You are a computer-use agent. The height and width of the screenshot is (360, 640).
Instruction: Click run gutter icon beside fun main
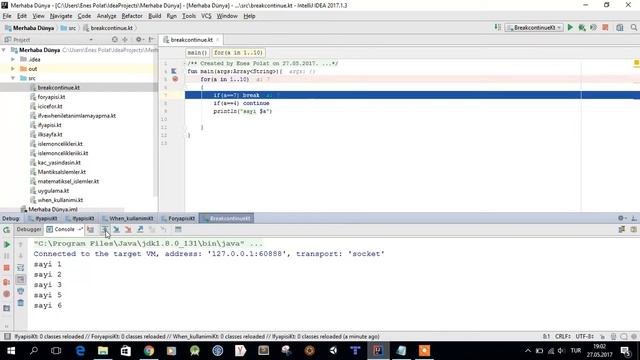(x=174, y=71)
